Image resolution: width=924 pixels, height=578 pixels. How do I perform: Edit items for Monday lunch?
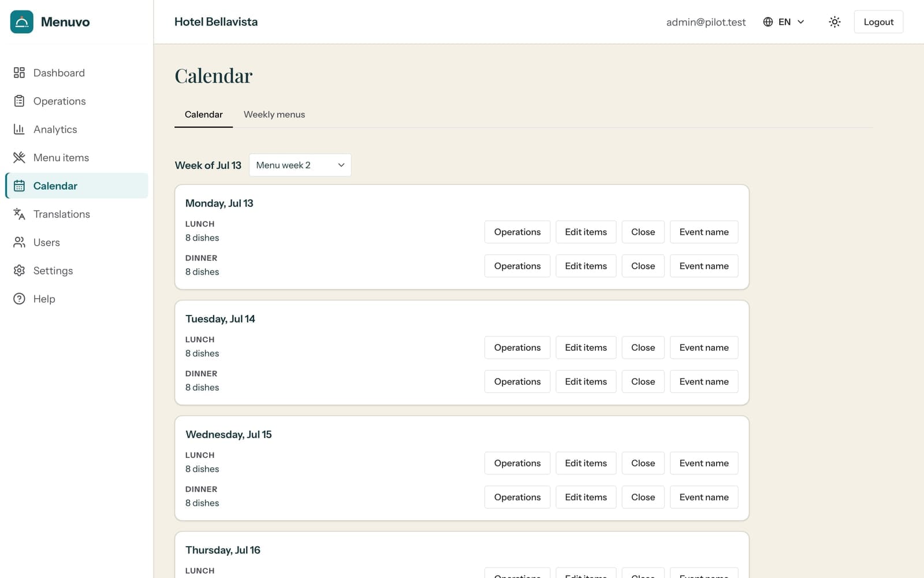[586, 232]
